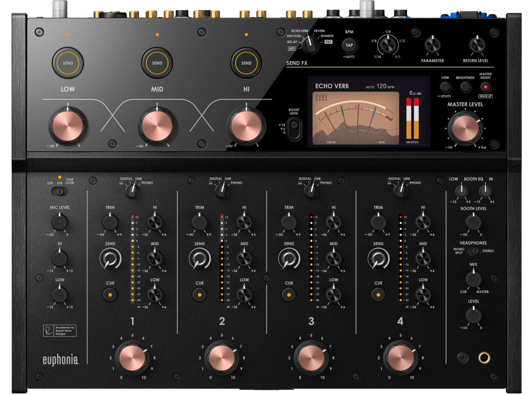Click the beat division selector knob
Image resolution: width=532 pixels, height=395 pixels.
[x=388, y=45]
